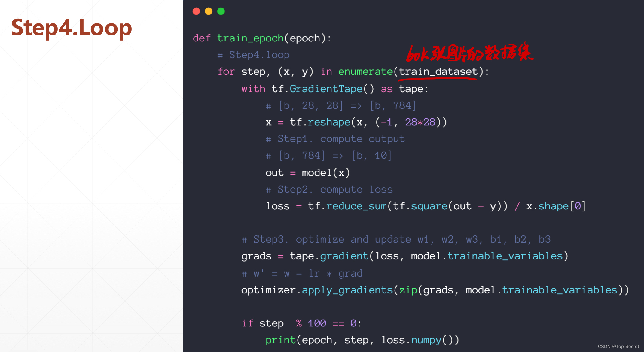Click 'GradientTape' in the with statement

[x=326, y=89]
